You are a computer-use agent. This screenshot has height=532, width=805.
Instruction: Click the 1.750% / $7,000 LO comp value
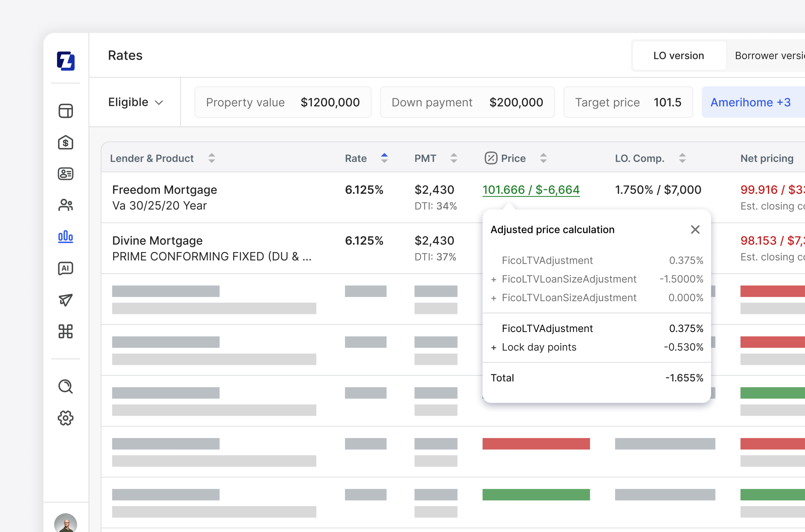(x=658, y=190)
